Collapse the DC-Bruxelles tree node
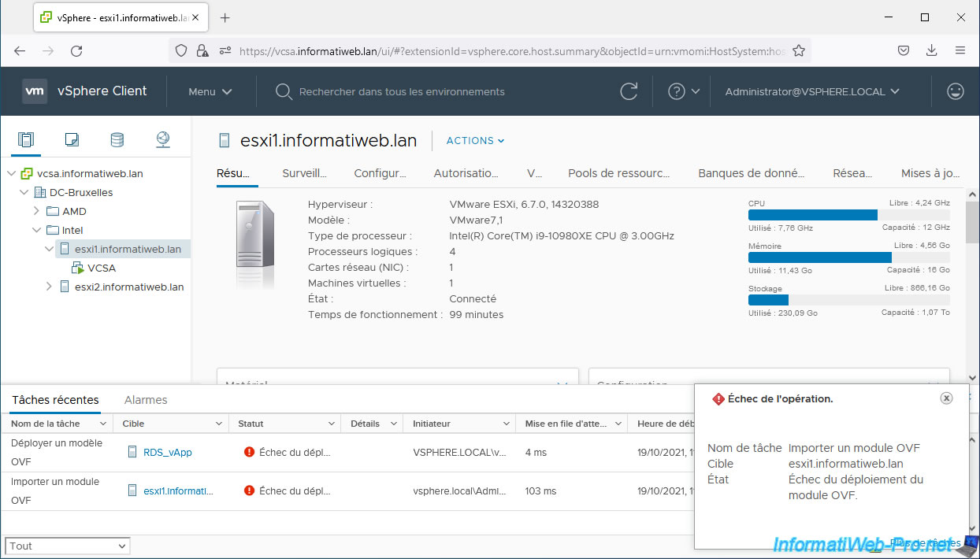Screen dimensions: 980x559 pyautogui.click(x=24, y=193)
